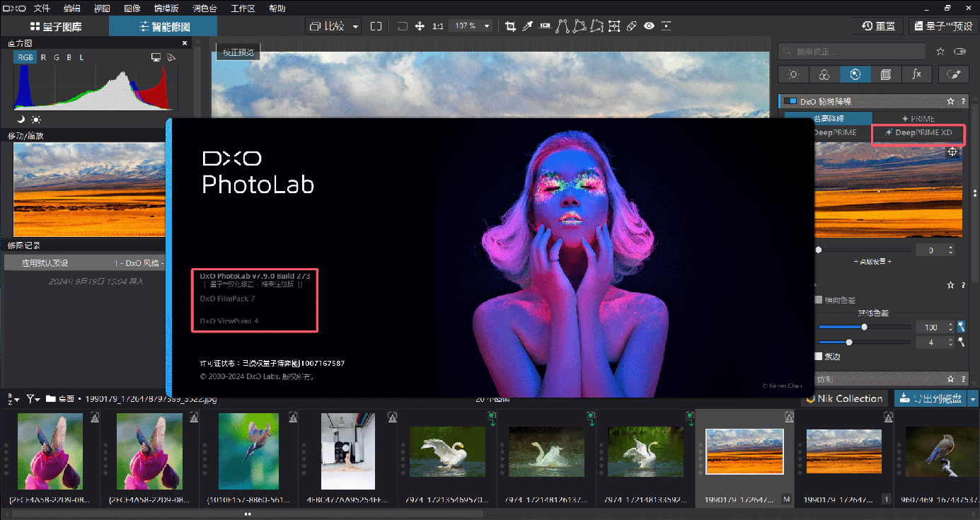Show L luminance channel in histogram
This screenshot has width=980, height=520.
81,57
